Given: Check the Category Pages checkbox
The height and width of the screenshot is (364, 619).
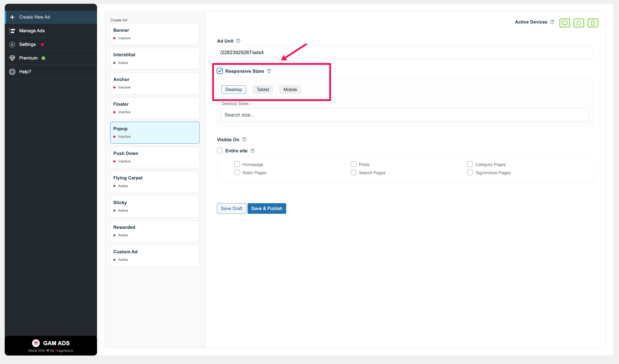Looking at the screenshot, I should pyautogui.click(x=470, y=164).
